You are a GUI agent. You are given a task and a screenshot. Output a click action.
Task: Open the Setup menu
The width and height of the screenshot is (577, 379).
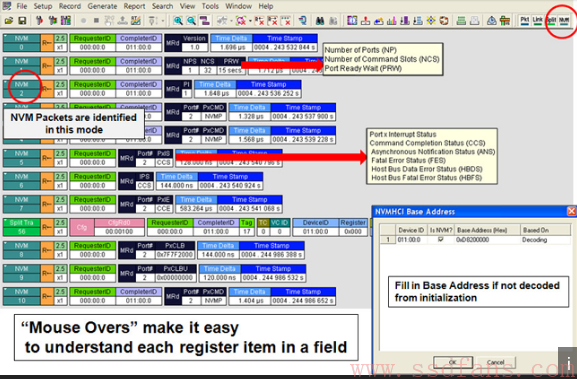click(43, 6)
